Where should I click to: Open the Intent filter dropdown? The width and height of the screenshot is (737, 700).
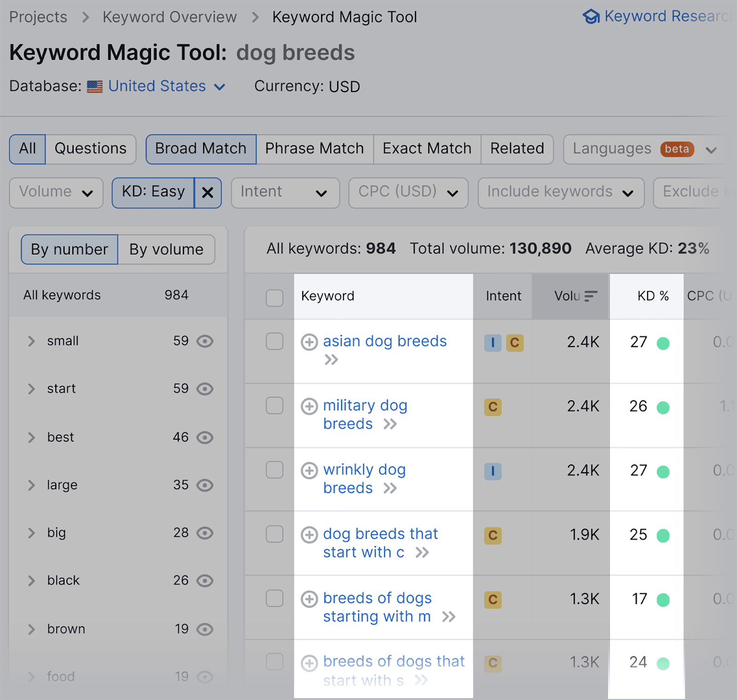(285, 193)
